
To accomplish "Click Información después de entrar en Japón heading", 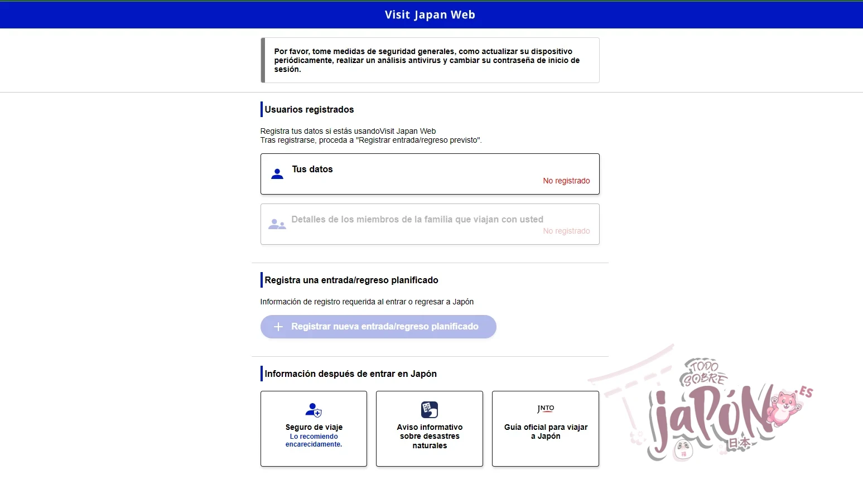I will tap(350, 374).
